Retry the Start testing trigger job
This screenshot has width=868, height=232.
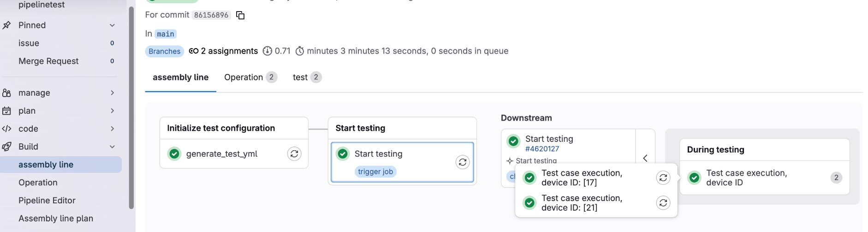(462, 162)
